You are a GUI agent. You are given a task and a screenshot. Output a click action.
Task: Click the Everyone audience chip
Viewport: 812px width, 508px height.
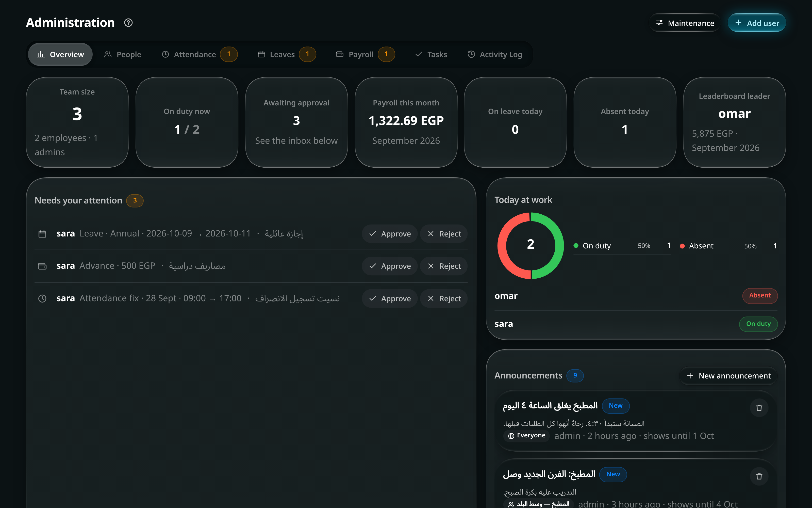(x=526, y=436)
